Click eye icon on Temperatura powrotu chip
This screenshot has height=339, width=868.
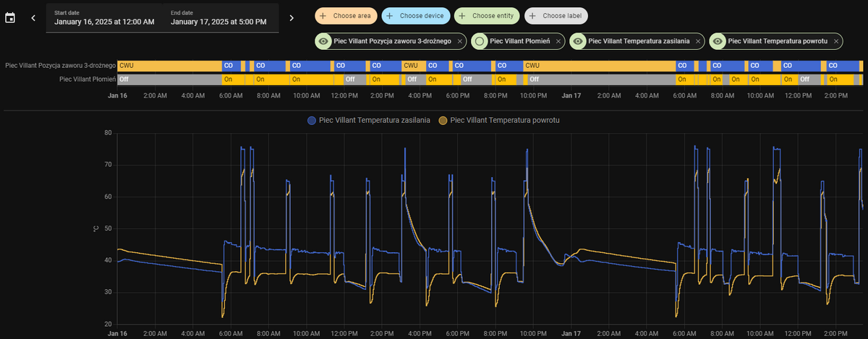tap(718, 42)
